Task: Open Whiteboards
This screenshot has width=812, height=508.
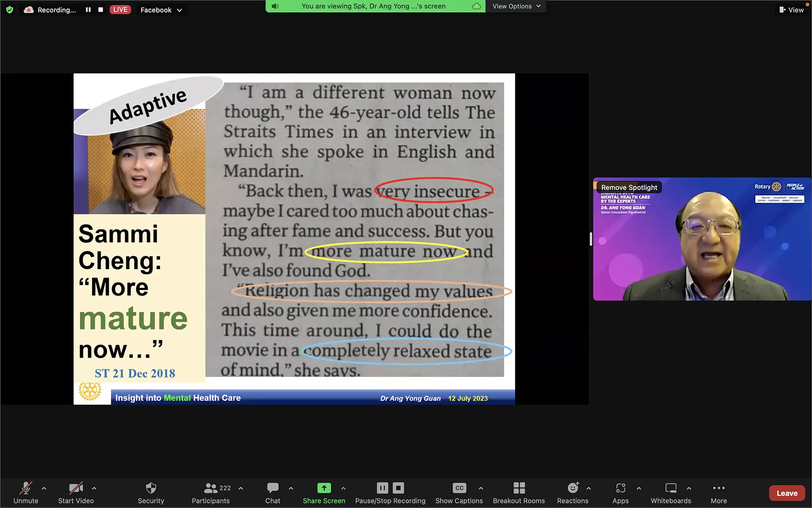Action: (671, 493)
